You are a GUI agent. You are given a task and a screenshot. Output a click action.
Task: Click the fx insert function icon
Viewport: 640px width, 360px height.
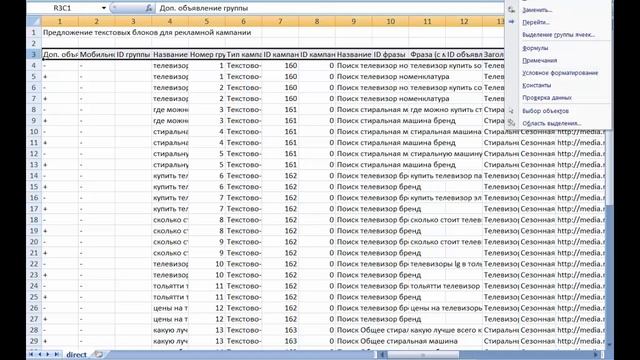tap(149, 8)
